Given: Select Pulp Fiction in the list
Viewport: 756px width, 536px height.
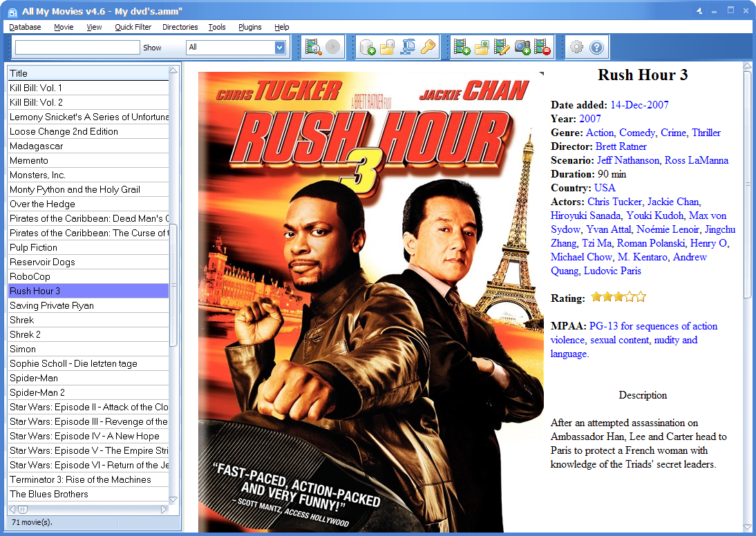Looking at the screenshot, I should pos(88,247).
